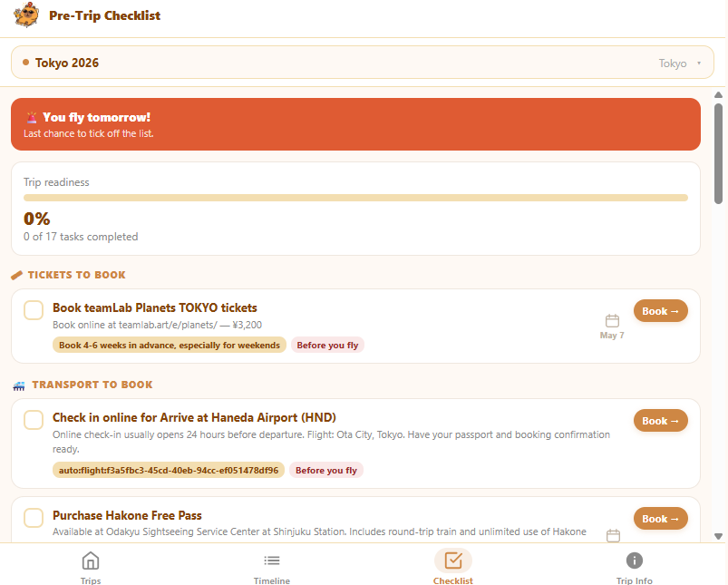Click the orange dot beside Tokyo 2026
Screen dimensions: 728x585
click(x=26, y=63)
